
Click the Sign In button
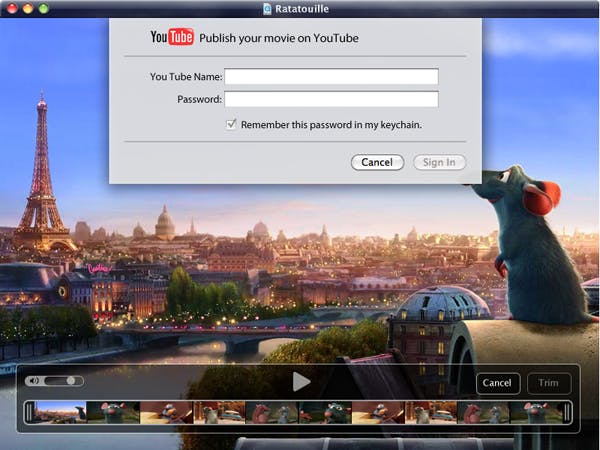tap(439, 162)
